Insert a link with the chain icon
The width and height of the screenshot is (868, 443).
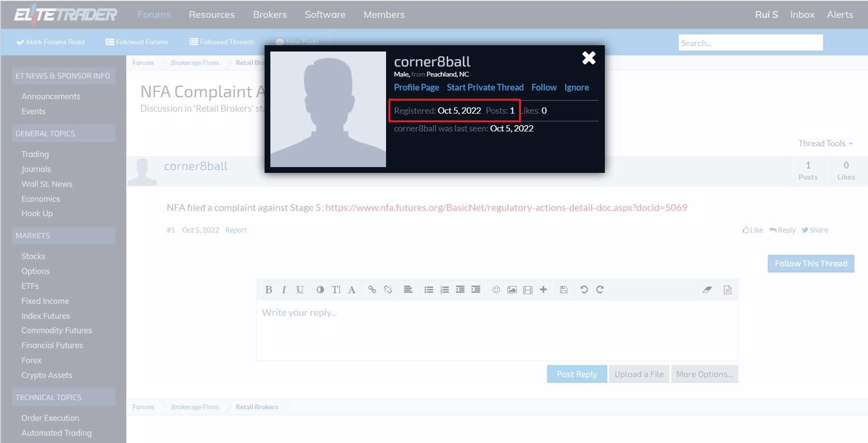[372, 289]
